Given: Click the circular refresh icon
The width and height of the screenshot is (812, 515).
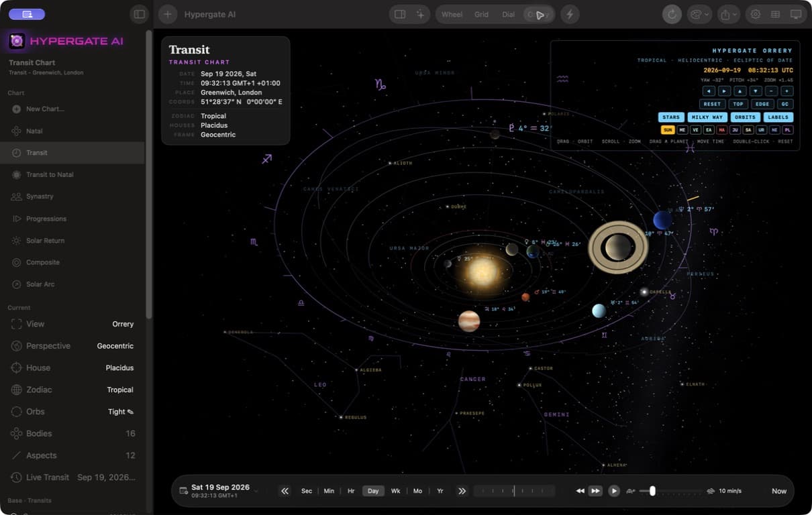Looking at the screenshot, I should [x=672, y=14].
